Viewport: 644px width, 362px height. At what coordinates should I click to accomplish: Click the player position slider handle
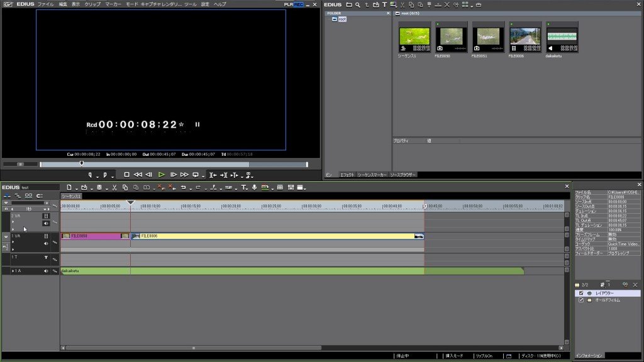point(81,163)
